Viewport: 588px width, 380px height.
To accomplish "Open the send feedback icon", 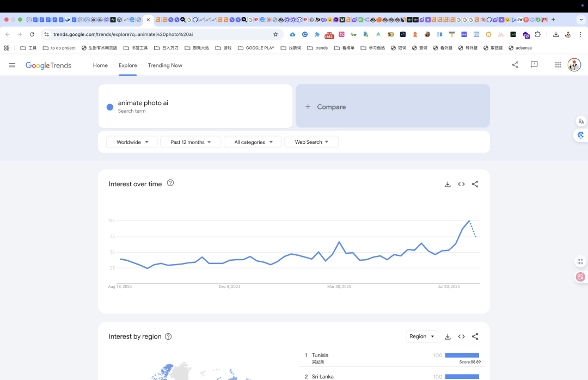I will click(534, 65).
